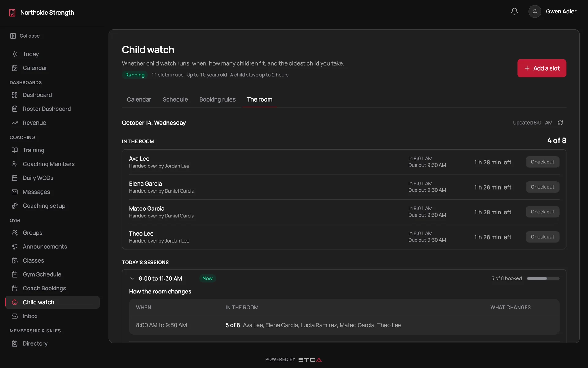
Task: Open Classes page
Action: [33, 260]
